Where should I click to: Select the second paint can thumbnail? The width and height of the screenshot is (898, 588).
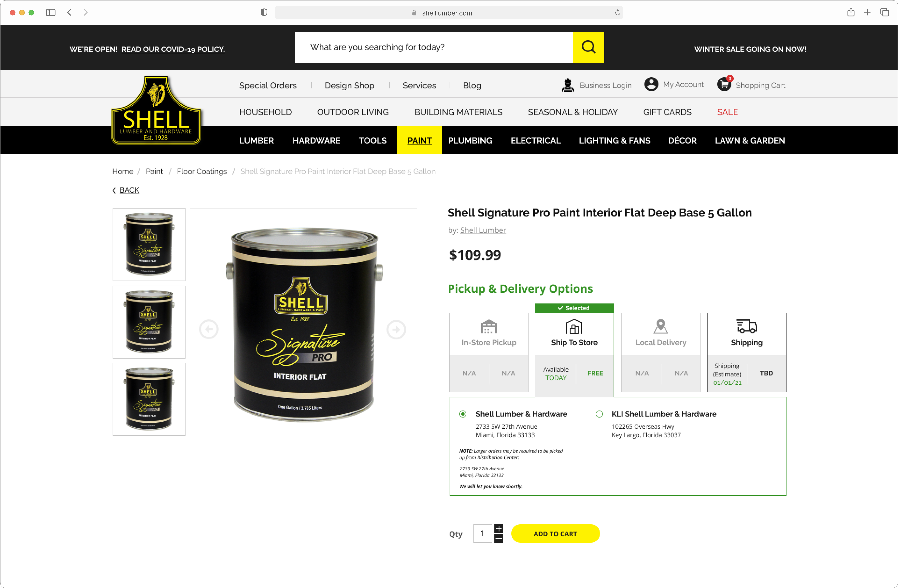[149, 322]
